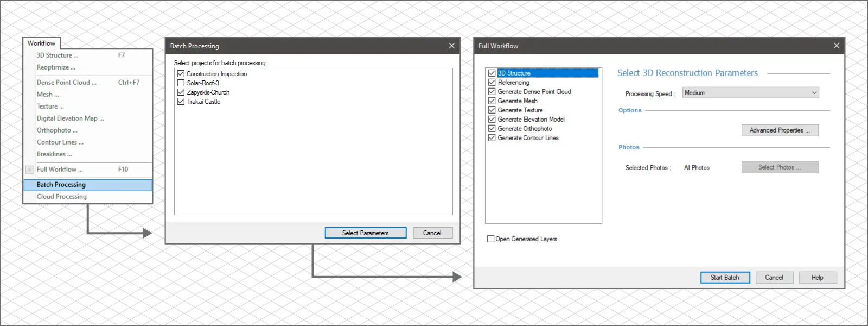Open the Processing Speed dropdown
Viewport: 868px width, 326px height.
point(750,93)
